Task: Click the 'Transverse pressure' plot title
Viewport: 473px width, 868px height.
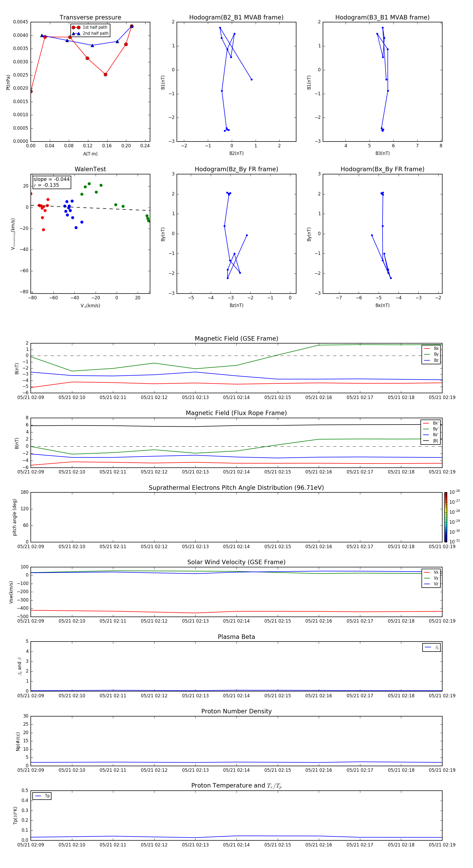Action: pyautogui.click(x=90, y=17)
